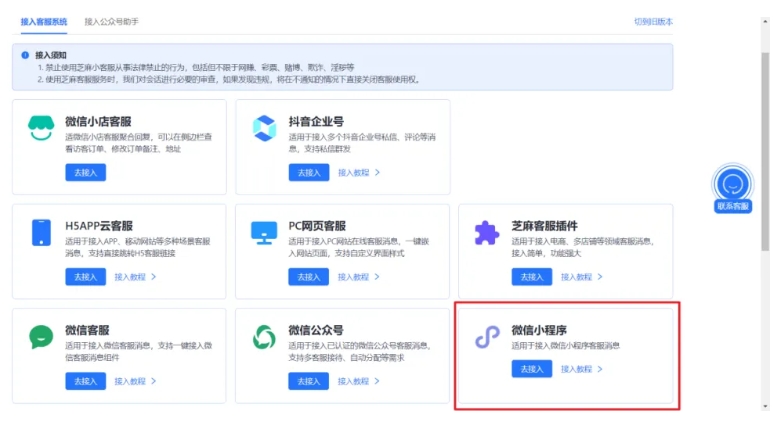
Task: Click the 微信小店客服 green shop icon
Action: (x=41, y=128)
